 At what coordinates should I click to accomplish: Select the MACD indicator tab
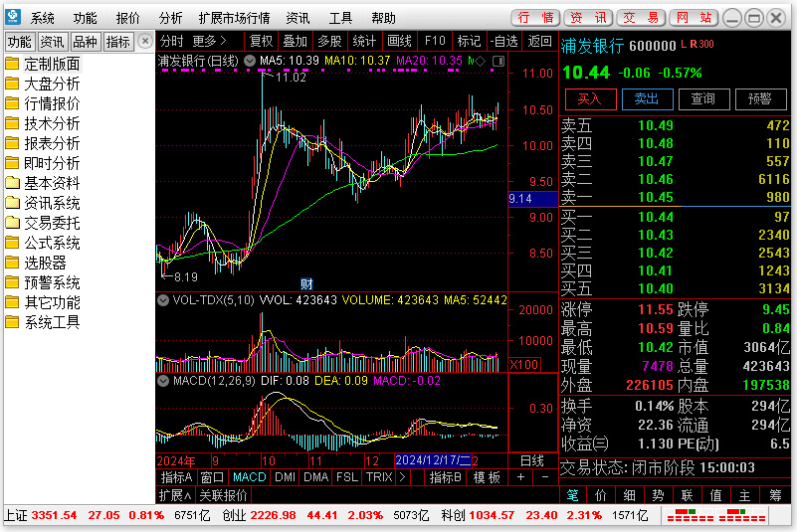click(249, 477)
